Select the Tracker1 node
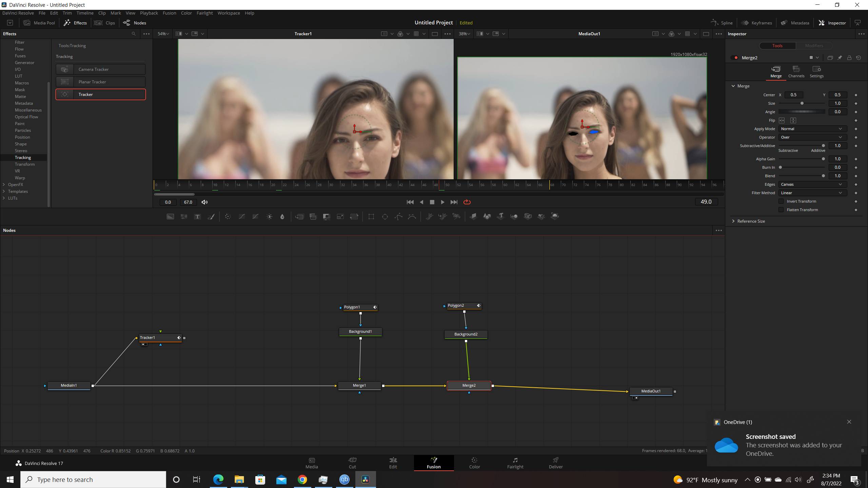 pos(160,338)
